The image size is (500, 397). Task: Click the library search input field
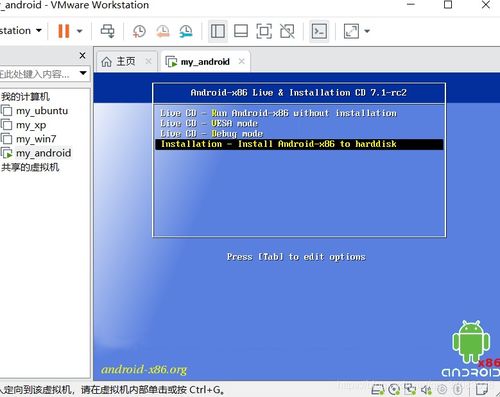click(39, 73)
